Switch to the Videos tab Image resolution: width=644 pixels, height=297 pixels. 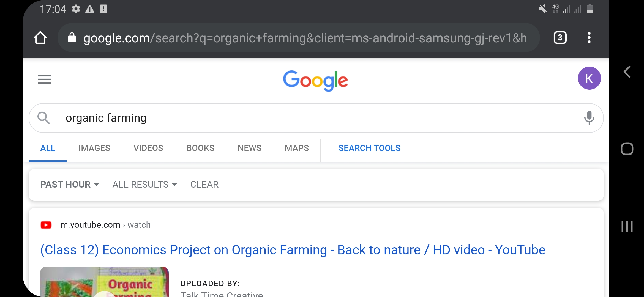[x=148, y=148]
